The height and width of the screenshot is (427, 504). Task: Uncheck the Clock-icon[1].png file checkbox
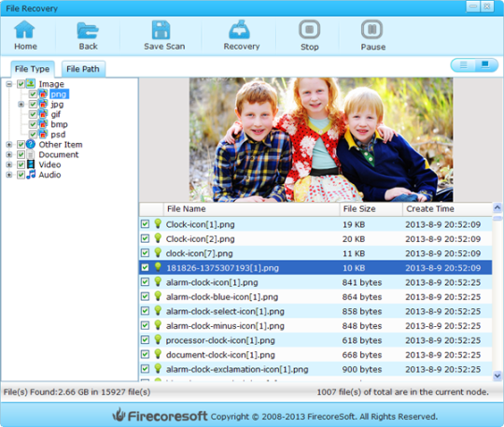pyautogui.click(x=145, y=224)
